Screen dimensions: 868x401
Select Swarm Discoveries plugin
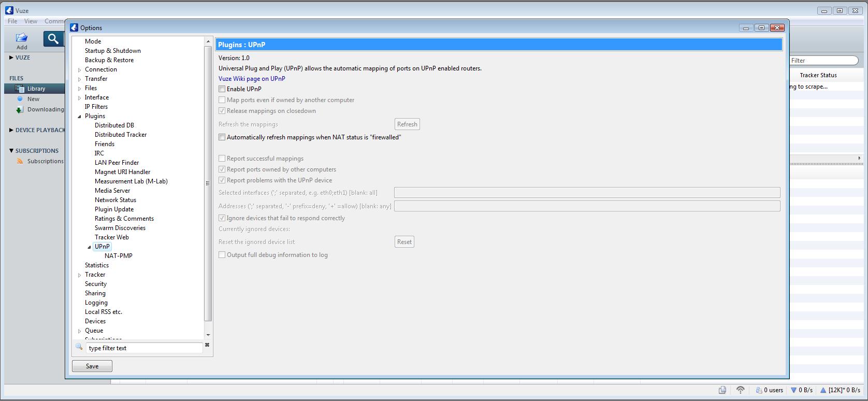coord(120,228)
